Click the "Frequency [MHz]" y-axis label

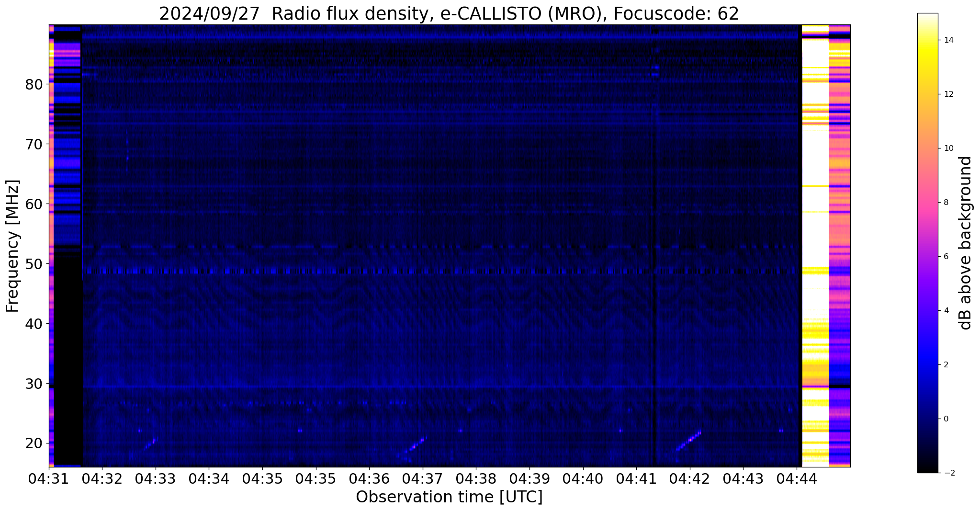pos(12,246)
